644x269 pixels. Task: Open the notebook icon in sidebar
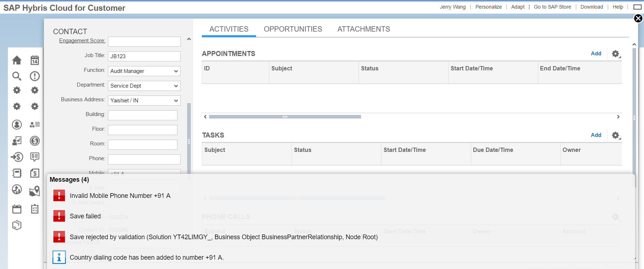(17, 173)
